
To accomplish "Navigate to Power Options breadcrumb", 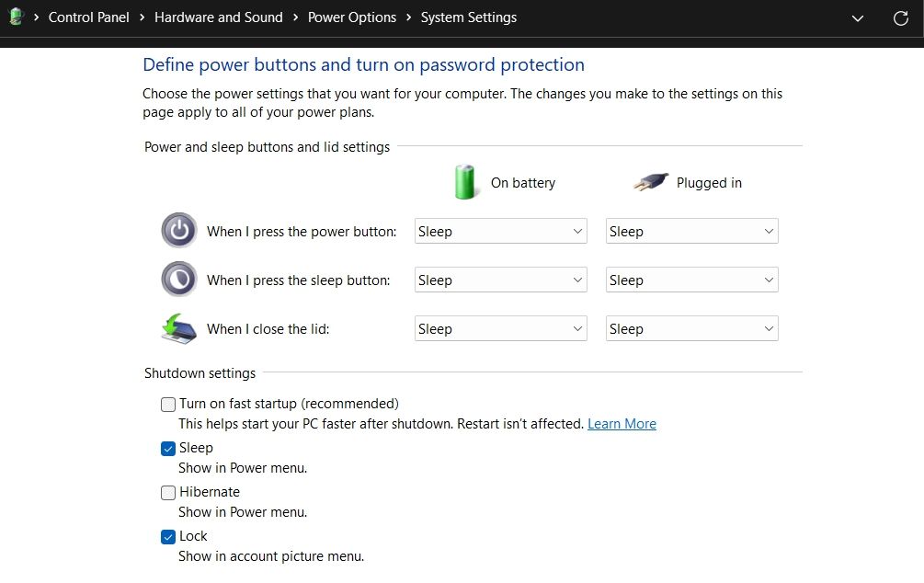I will point(351,17).
